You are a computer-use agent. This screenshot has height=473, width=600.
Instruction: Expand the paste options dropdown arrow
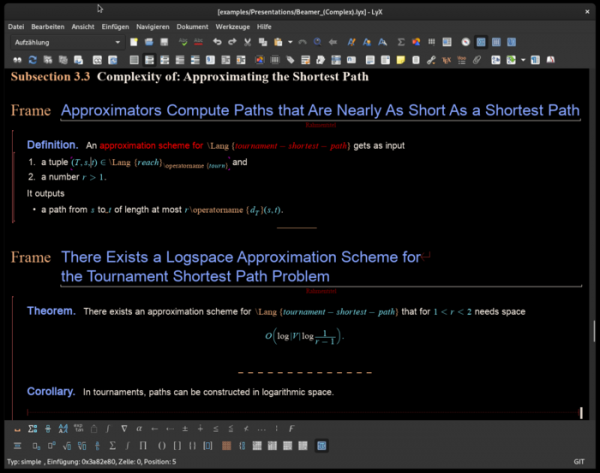click(289, 42)
